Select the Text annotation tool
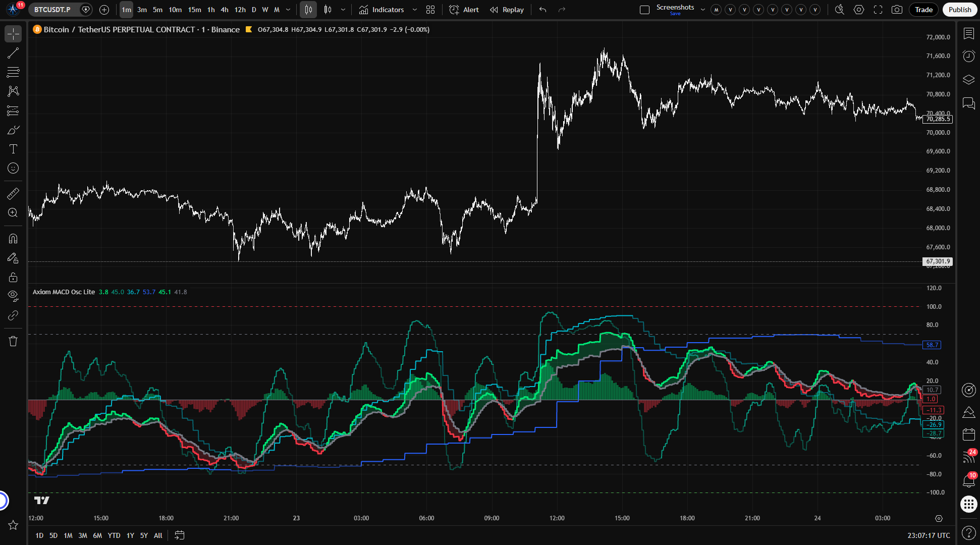Viewport: 980px width, 545px height. (13, 149)
